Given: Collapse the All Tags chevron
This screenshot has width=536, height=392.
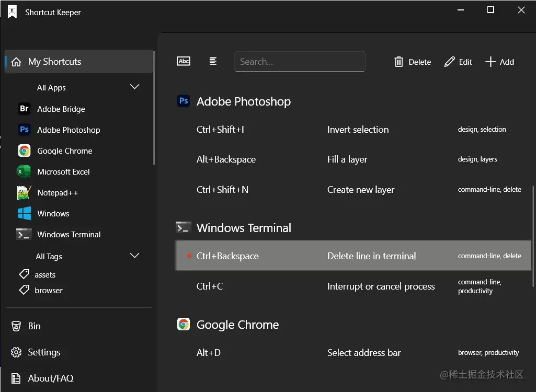Looking at the screenshot, I should click(135, 256).
